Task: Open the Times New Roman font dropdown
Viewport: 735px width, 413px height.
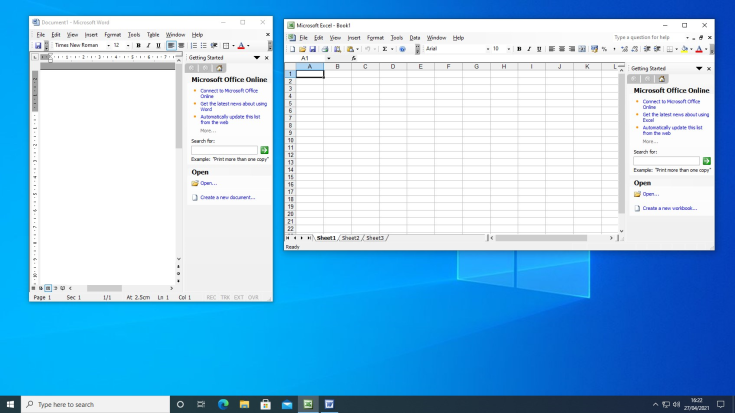Action: point(108,45)
